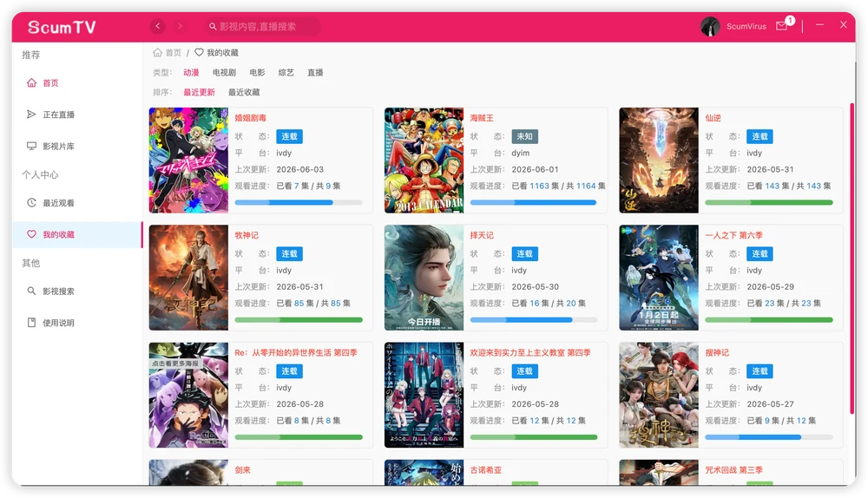The image size is (868, 498).
Task: Open the 搜神记 title link
Action: [x=717, y=352]
